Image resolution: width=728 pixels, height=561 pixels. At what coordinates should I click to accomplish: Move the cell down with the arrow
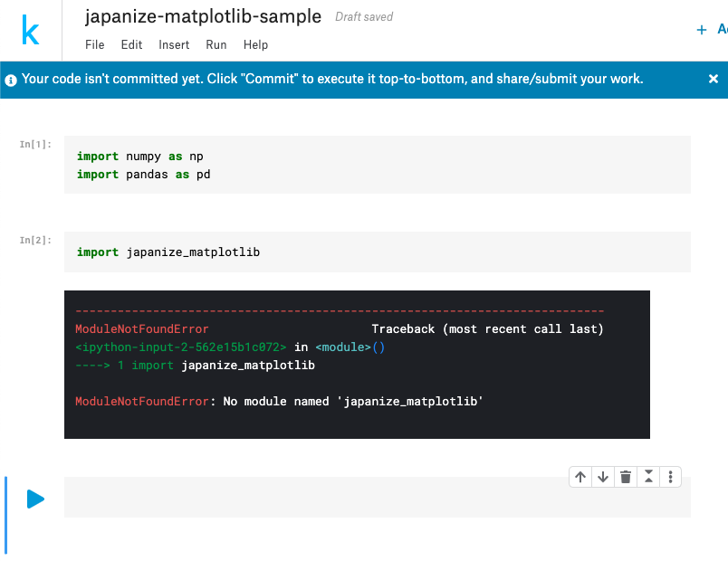click(x=603, y=477)
